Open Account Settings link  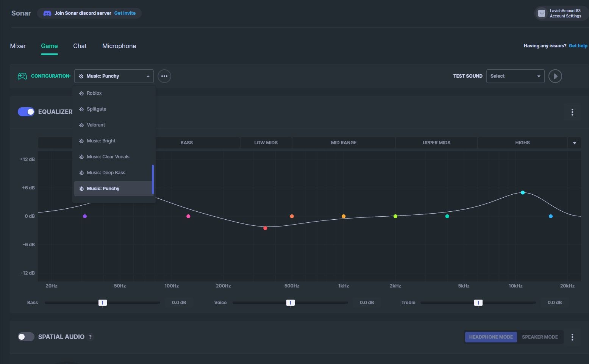click(566, 16)
